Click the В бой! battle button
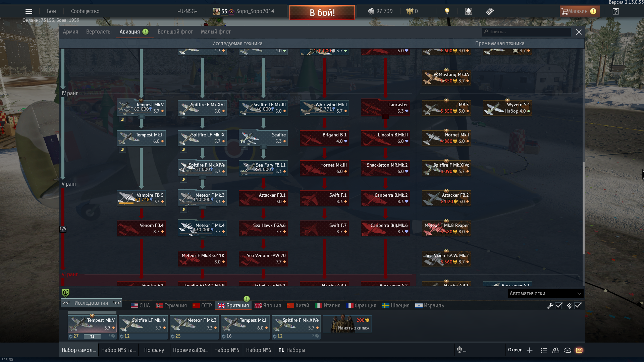Screen dimensions: 644x362 (x=322, y=13)
